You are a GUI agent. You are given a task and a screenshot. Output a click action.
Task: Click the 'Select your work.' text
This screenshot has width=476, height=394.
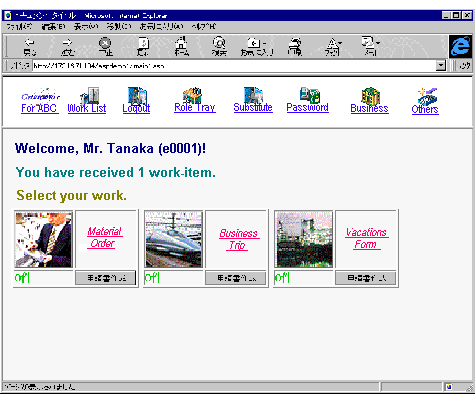71,195
